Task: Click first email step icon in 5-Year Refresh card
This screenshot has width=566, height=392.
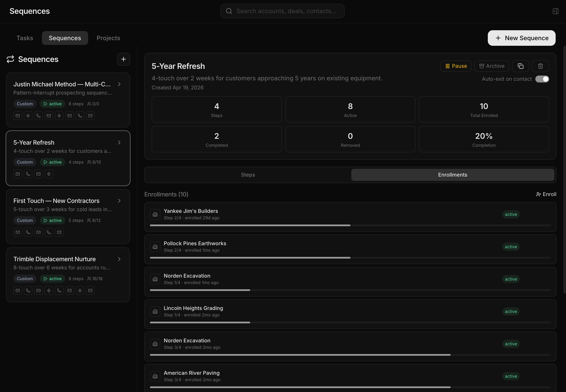Action: pos(18,174)
